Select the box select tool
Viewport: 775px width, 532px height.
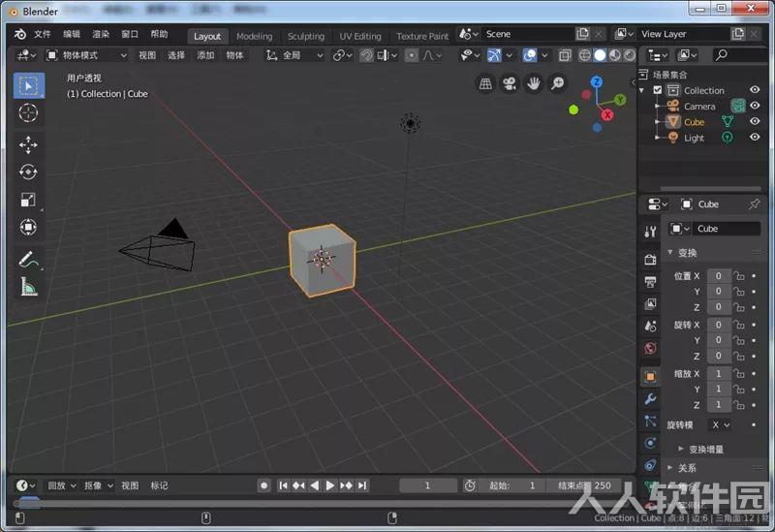pyautogui.click(x=29, y=86)
